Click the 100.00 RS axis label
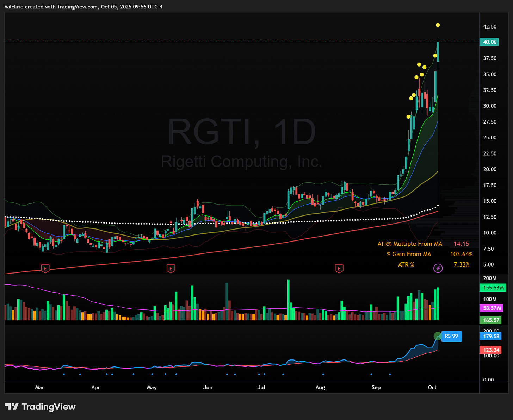The image size is (513, 420). coord(491,356)
